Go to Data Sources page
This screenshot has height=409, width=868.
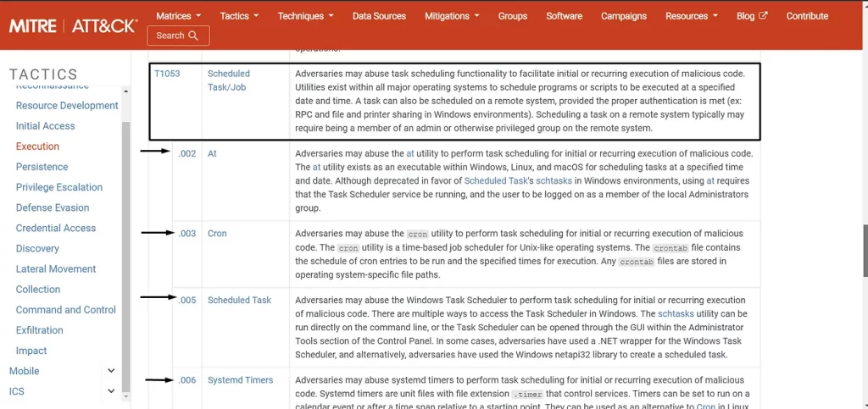tap(379, 16)
